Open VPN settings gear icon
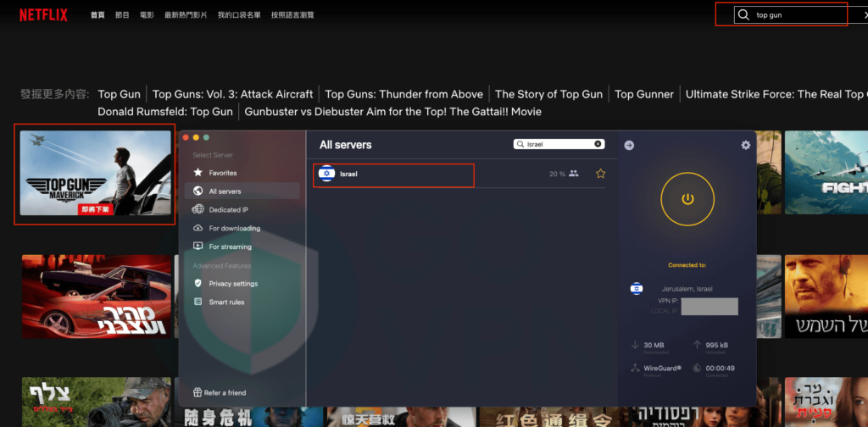 (x=746, y=145)
